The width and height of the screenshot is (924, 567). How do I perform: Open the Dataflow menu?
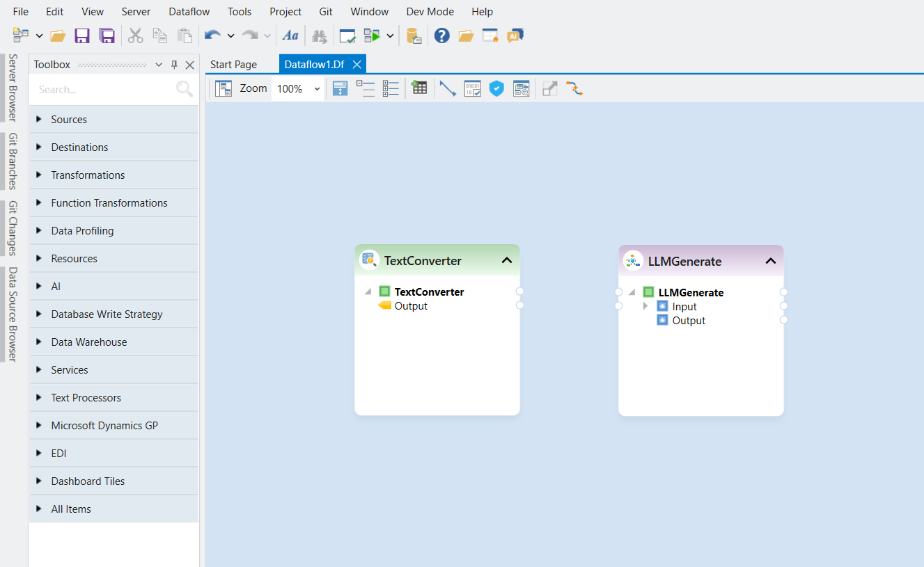[190, 12]
